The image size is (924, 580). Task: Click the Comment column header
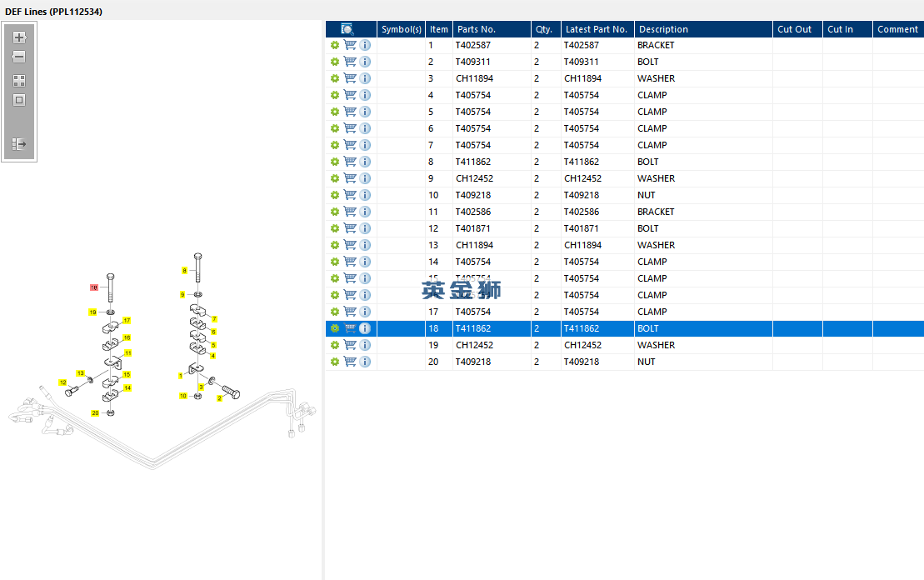898,29
